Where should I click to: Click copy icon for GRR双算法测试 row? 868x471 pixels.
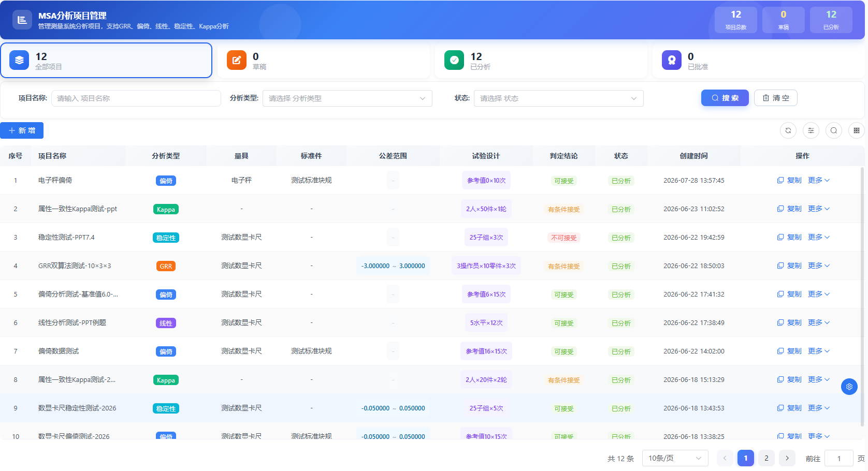coord(780,266)
